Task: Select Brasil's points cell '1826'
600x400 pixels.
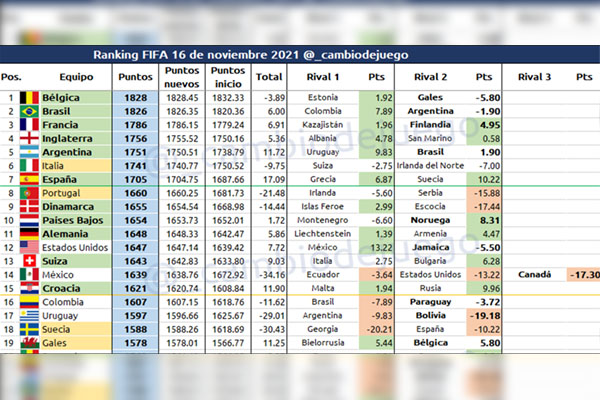Action: (135, 111)
